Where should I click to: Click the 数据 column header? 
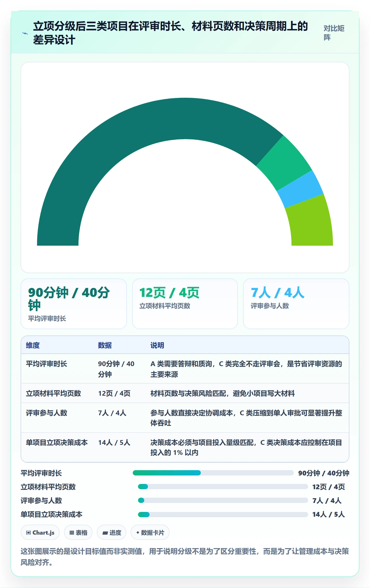click(105, 345)
